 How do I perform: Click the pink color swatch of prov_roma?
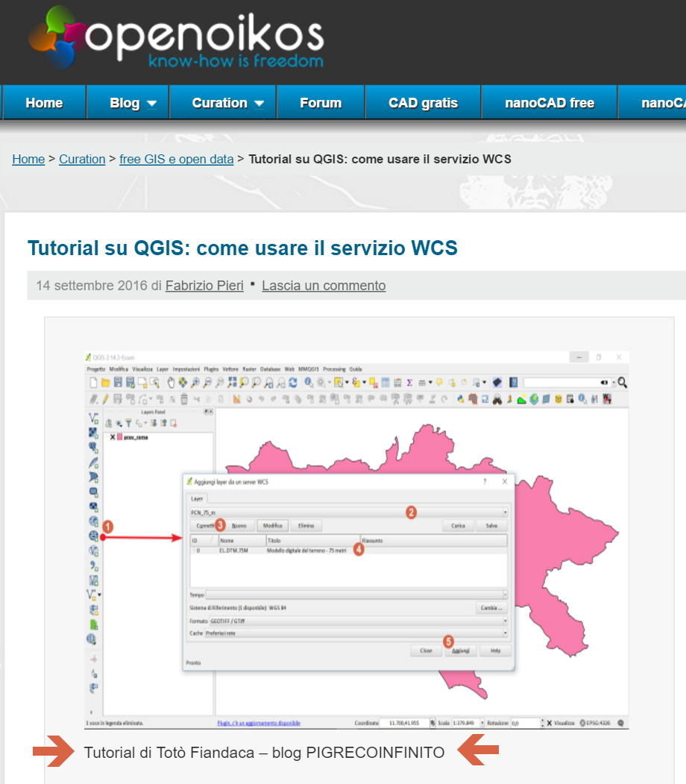pyautogui.click(x=119, y=437)
